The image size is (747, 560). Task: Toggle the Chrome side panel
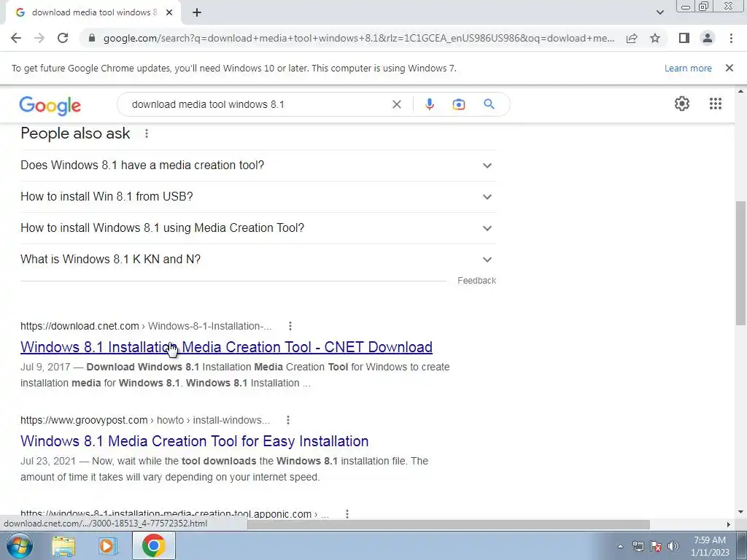click(x=684, y=38)
